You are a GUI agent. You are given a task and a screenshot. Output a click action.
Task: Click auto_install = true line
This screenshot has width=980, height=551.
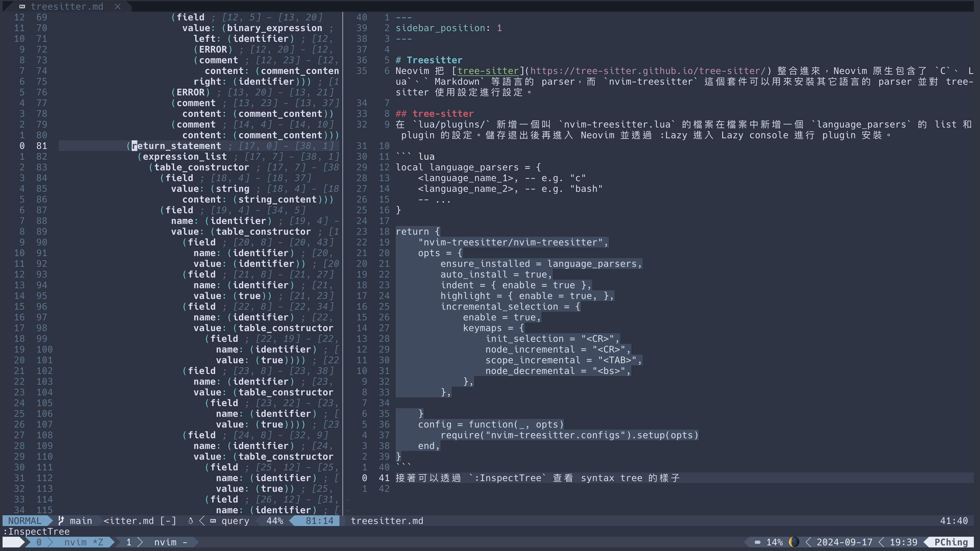point(496,274)
